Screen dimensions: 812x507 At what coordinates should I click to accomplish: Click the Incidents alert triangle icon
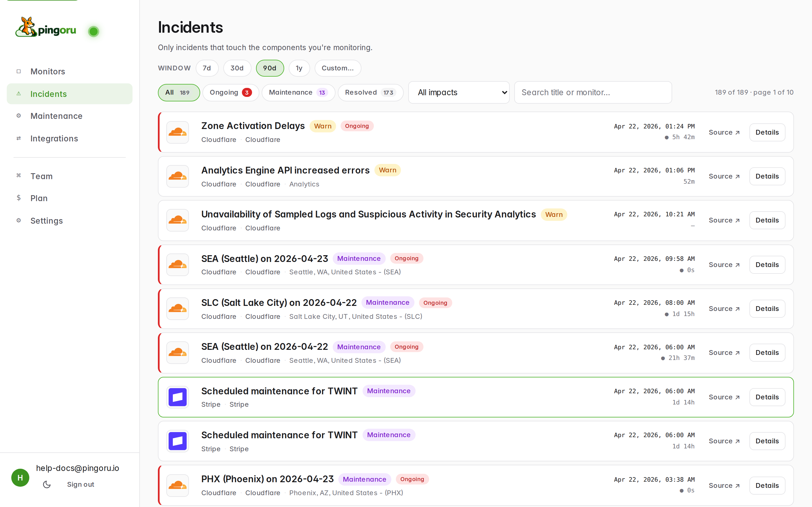pyautogui.click(x=19, y=94)
